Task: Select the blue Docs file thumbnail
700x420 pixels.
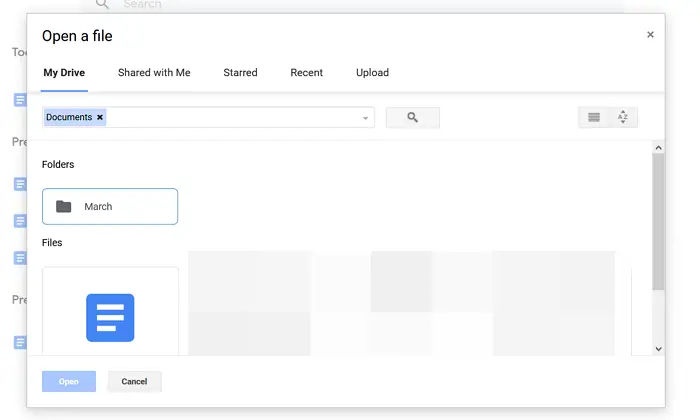Action: 110,317
